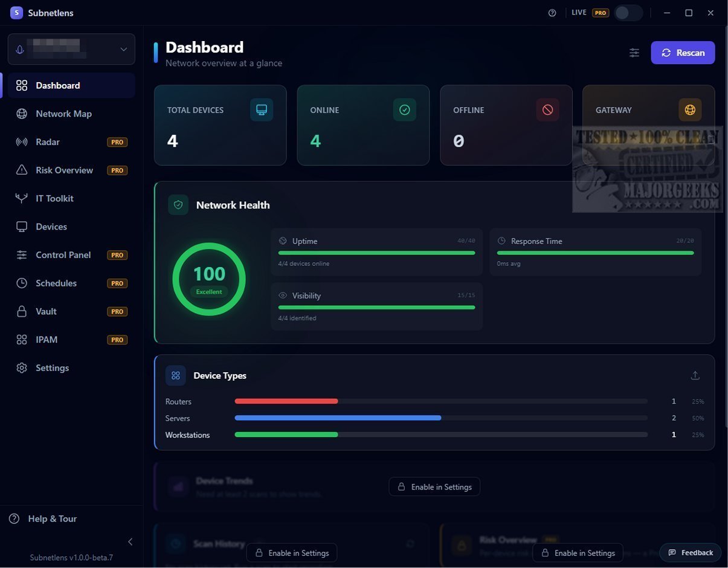Click the PRO badge next to LIVE
Screen dimensions: 728x568
[x=600, y=13]
